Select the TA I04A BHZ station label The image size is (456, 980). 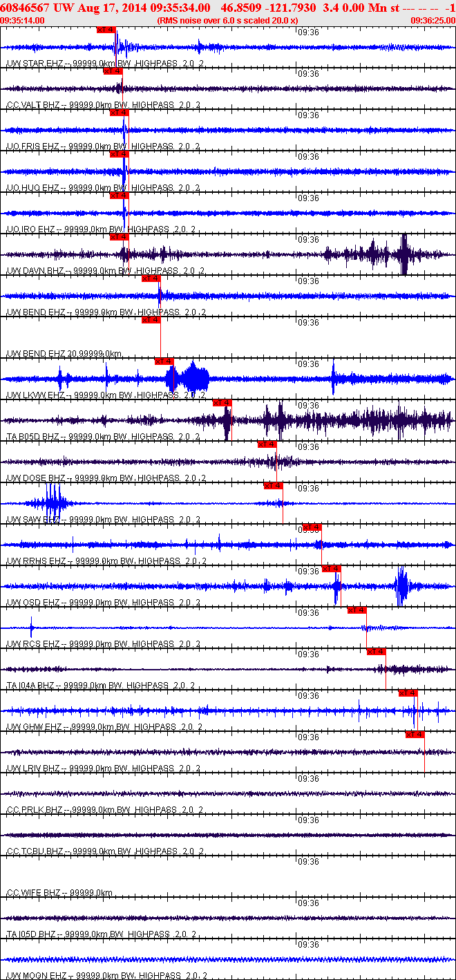[101, 686]
